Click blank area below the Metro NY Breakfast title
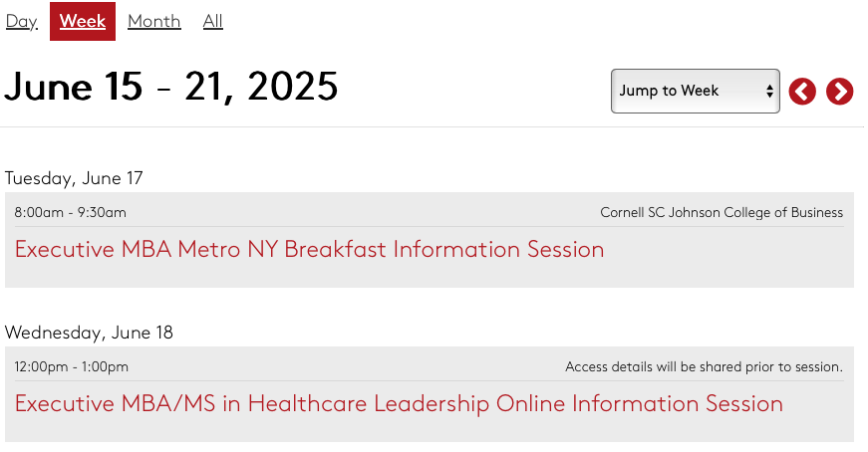This screenshot has width=868, height=452. coord(430,275)
